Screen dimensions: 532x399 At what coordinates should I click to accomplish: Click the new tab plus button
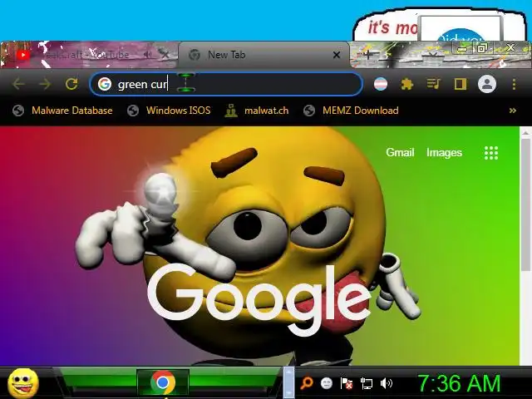click(x=368, y=54)
